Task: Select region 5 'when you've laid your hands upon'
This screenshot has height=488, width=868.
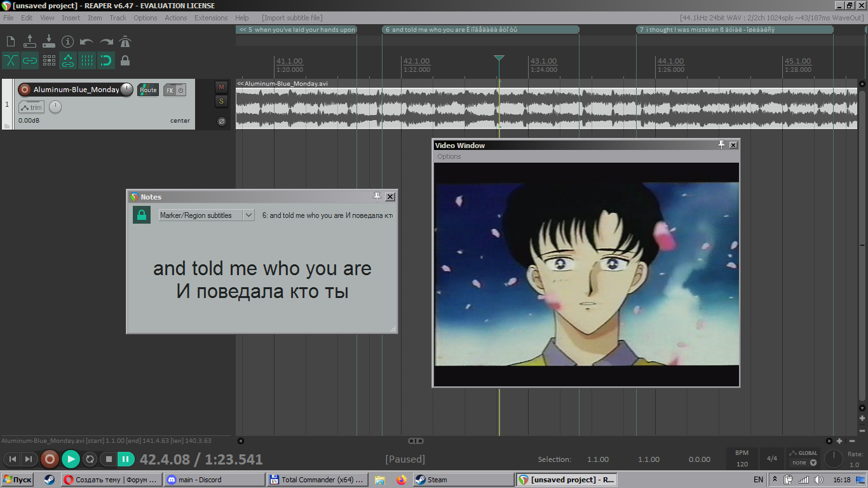Action: 296,29
